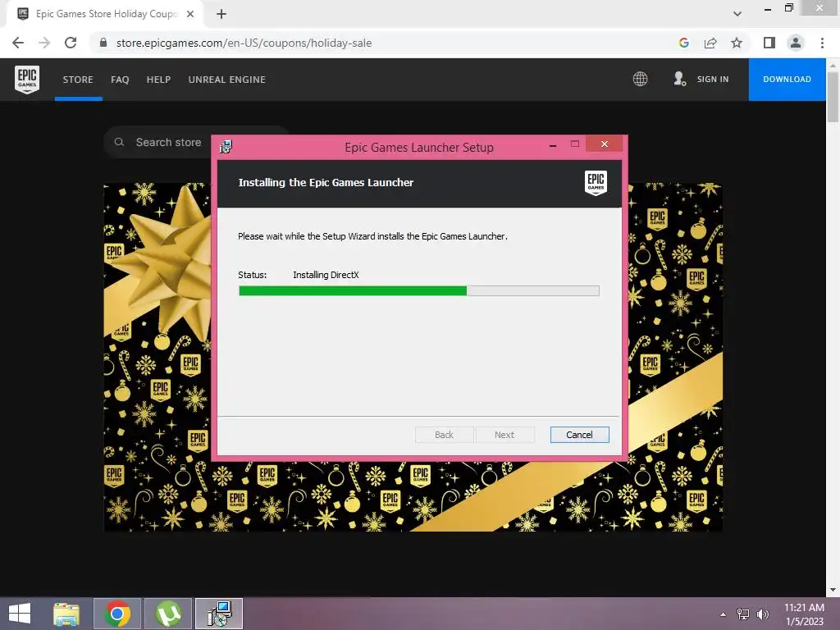Open File Explorer from the taskbar

[66, 614]
